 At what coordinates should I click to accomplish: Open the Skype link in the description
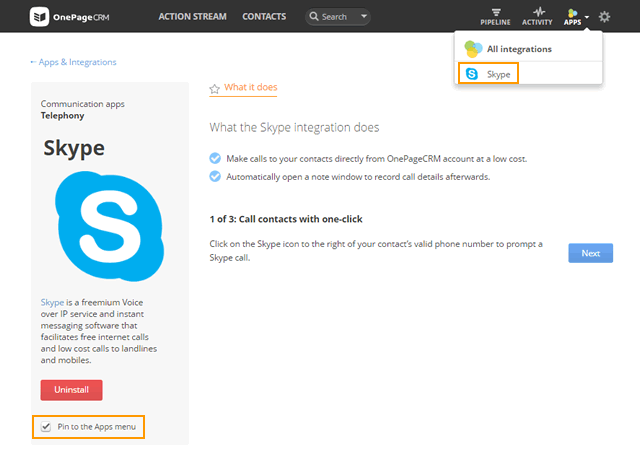[x=52, y=303]
